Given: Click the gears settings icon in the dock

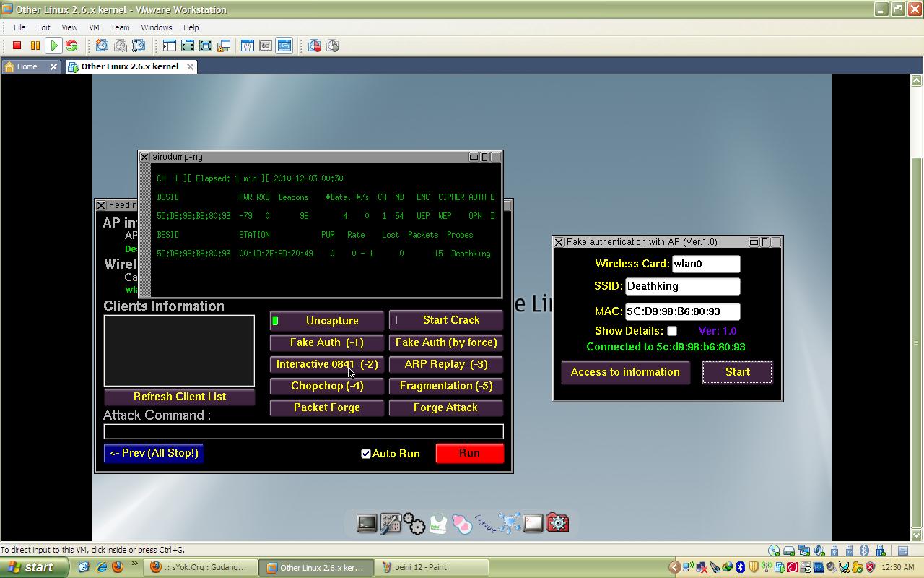Looking at the screenshot, I should click(414, 522).
